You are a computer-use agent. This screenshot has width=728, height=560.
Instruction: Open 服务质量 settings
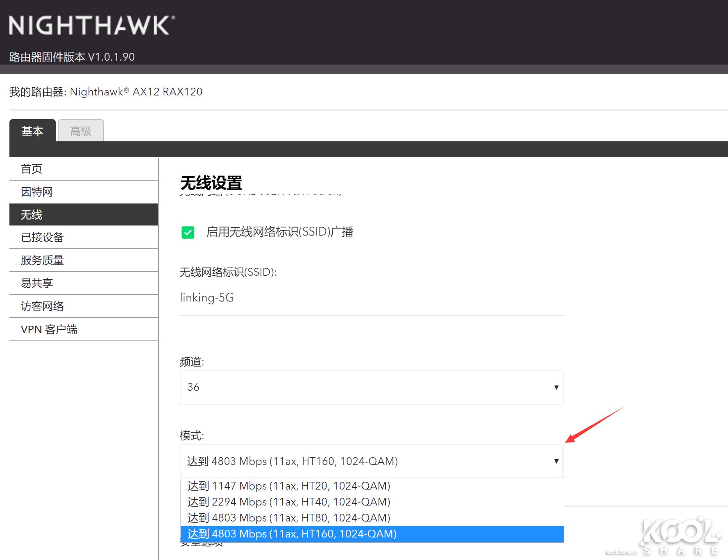pyautogui.click(x=42, y=260)
